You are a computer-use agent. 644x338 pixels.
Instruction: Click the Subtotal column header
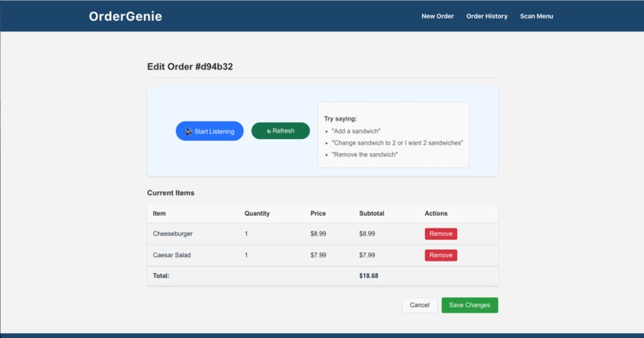[x=372, y=213]
